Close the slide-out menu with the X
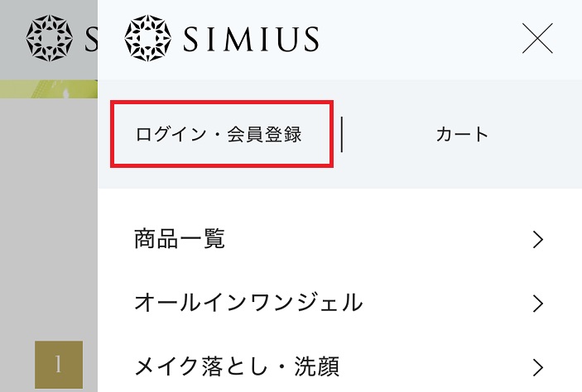The width and height of the screenshot is (582, 392). (x=537, y=38)
